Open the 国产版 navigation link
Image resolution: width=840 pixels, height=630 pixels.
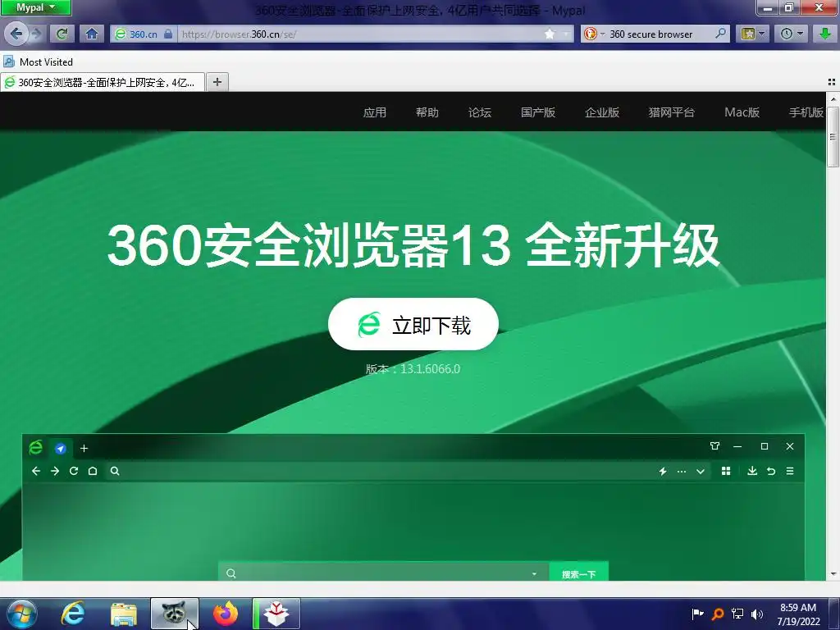point(538,112)
